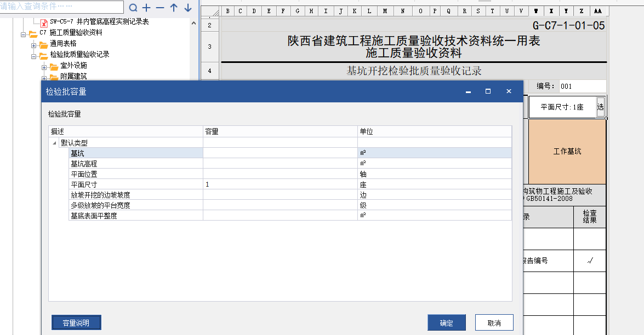Select the 附属建筑 folder

point(73,76)
